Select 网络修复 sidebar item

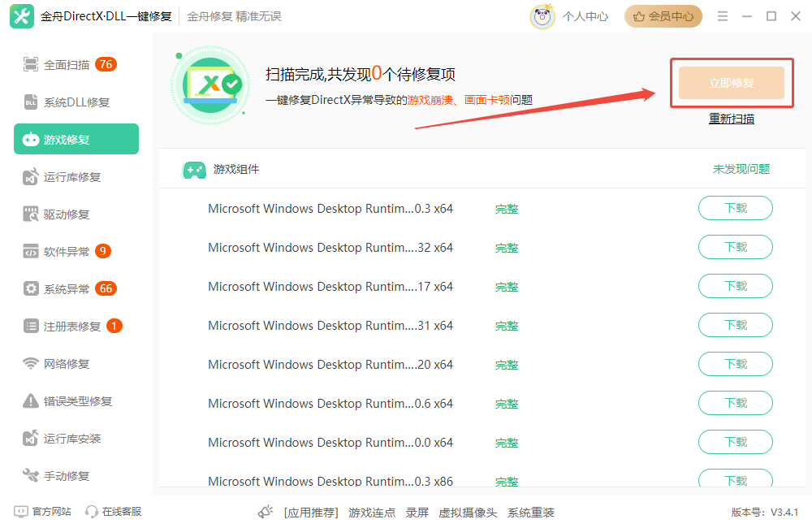coord(76,363)
